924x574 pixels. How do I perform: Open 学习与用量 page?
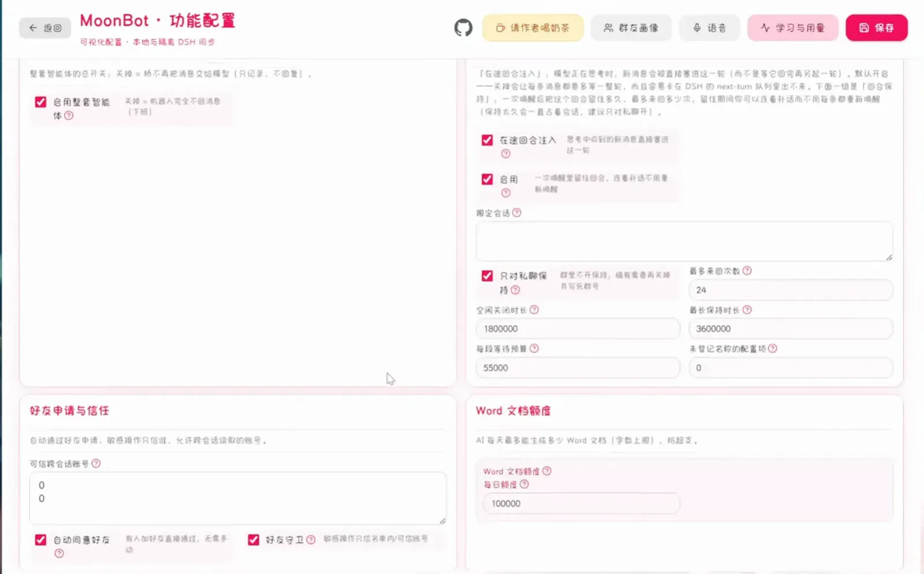(792, 28)
